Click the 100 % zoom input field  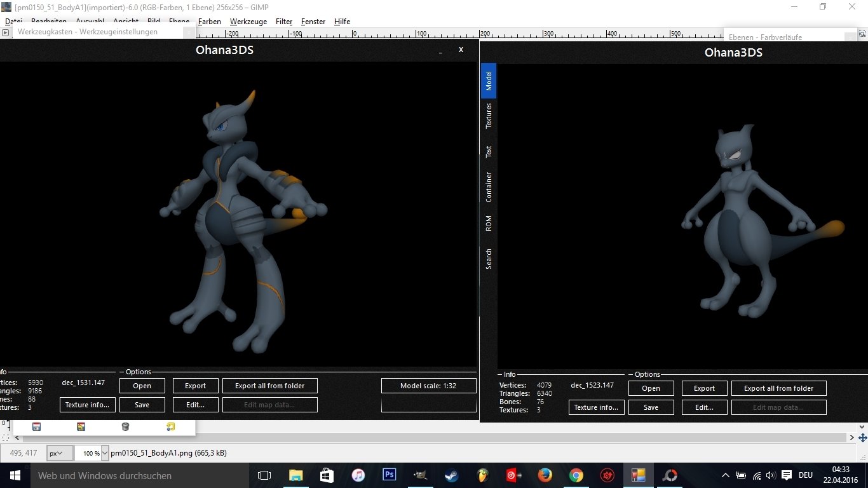(x=88, y=453)
